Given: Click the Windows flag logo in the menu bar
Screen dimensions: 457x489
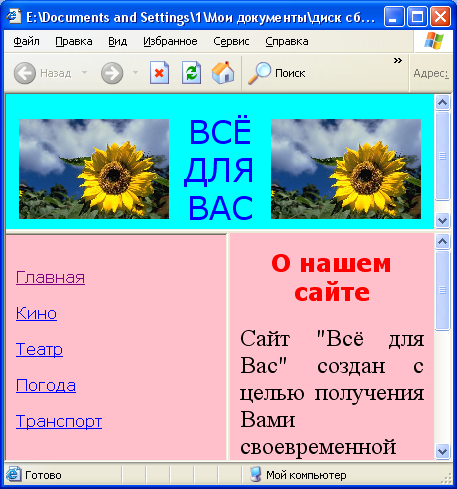Looking at the screenshot, I should pos(434,41).
